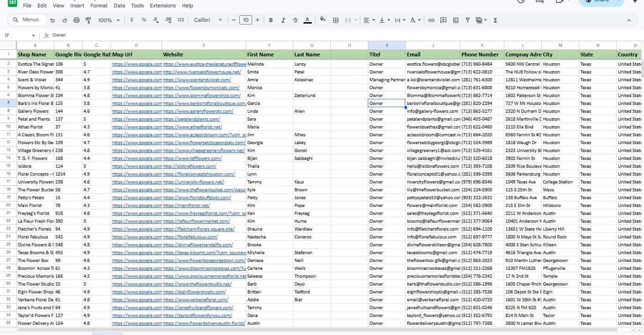The image size is (644, 335).
Task: Open the Exotica website link
Action: (x=204, y=64)
